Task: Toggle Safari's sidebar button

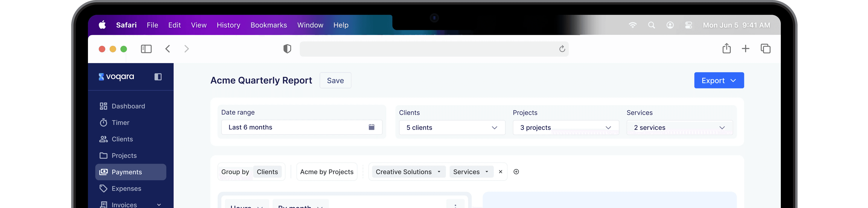Action: click(146, 49)
